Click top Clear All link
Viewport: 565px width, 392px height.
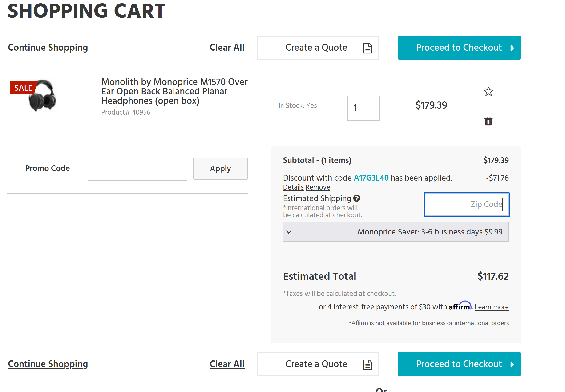coord(227,47)
